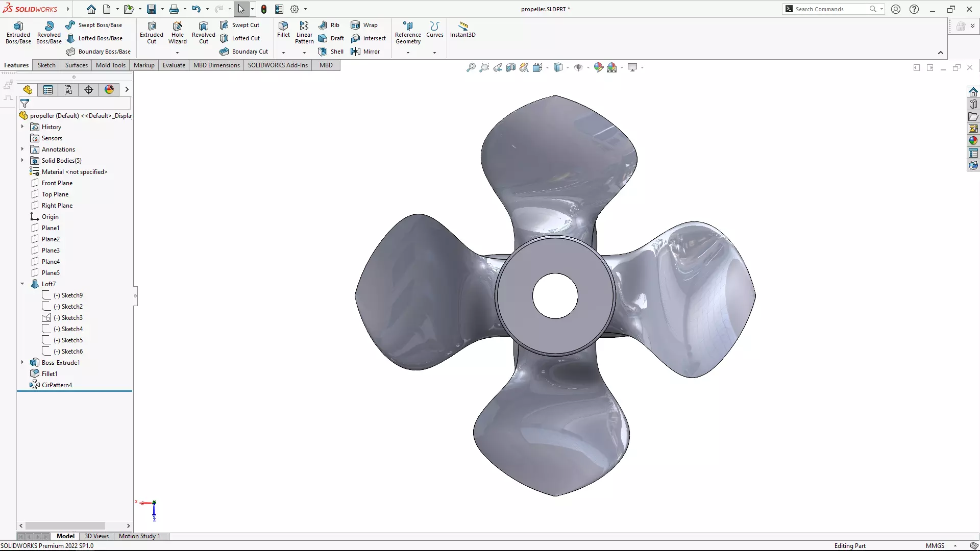Open the DisplayManager appearance tab icon
Image resolution: width=980 pixels, height=551 pixels.
(109, 90)
